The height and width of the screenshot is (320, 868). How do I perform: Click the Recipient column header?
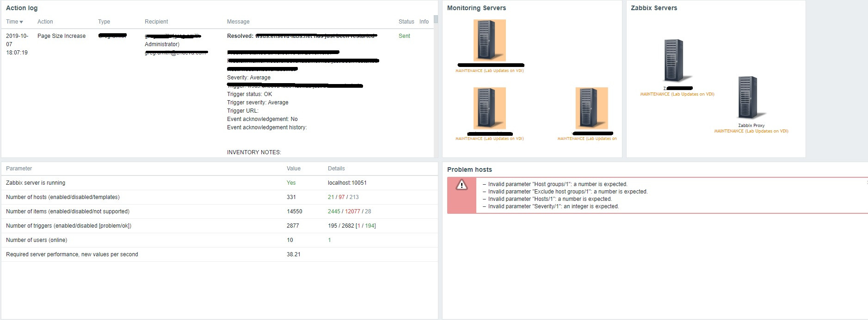(156, 22)
